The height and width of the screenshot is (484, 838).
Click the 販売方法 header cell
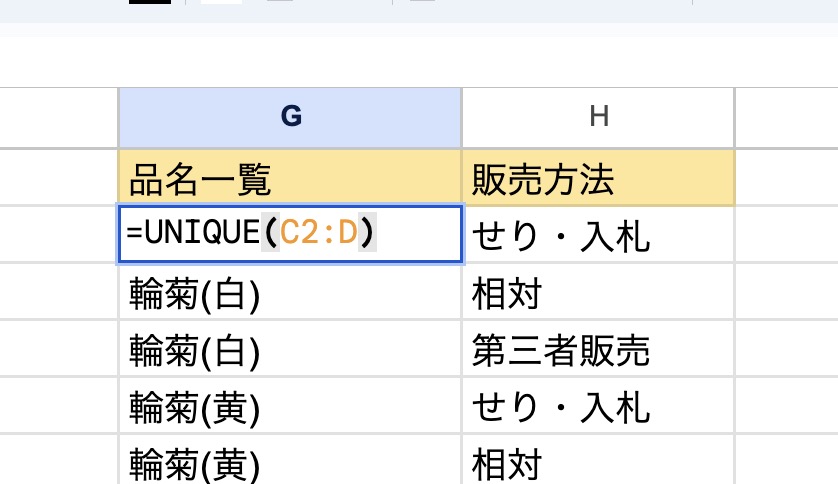click(598, 178)
